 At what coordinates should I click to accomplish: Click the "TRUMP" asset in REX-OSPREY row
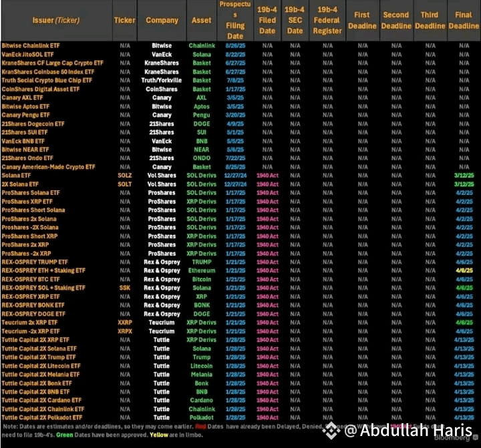coord(202,262)
